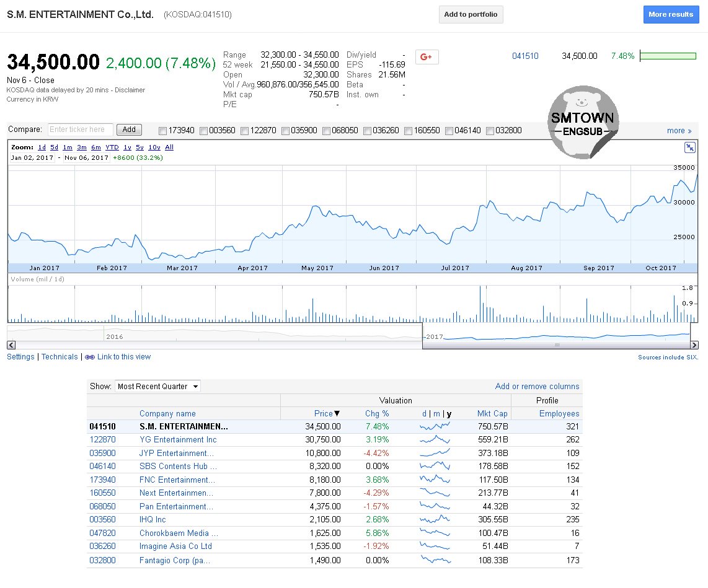Open the Most Recent Quarter dropdown
Image resolution: width=708 pixels, height=588 pixels.
point(157,387)
